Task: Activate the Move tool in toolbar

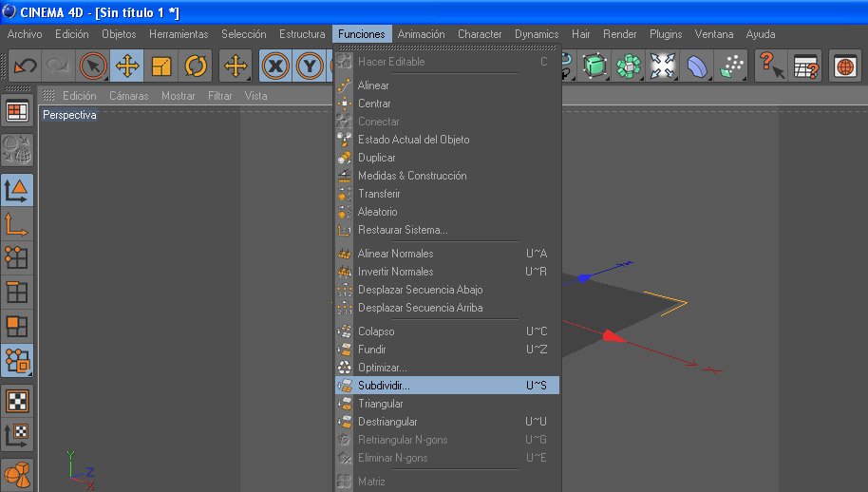Action: point(126,66)
